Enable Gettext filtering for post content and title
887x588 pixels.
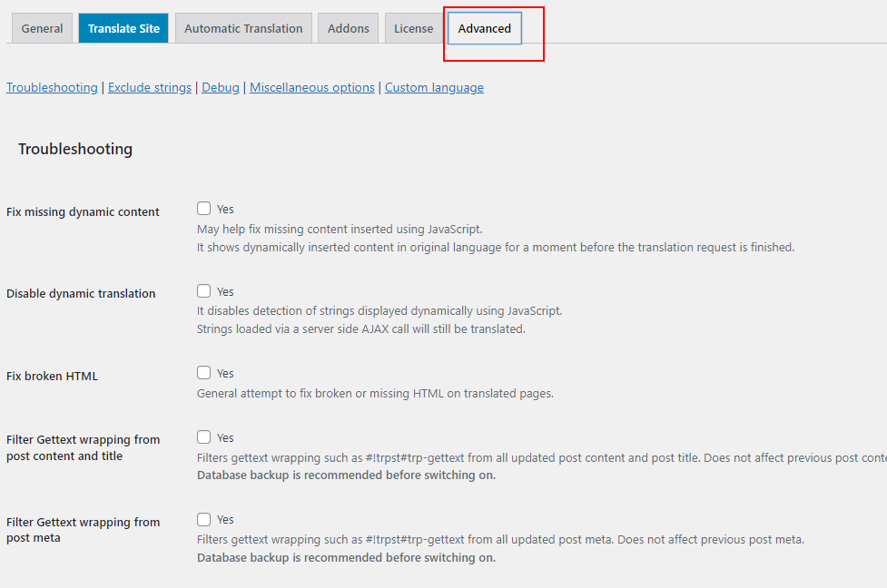click(204, 437)
